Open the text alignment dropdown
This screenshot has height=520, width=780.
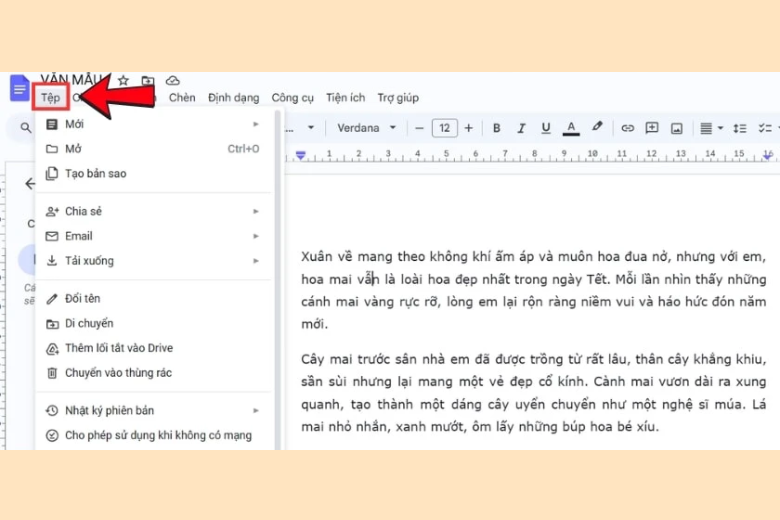711,128
